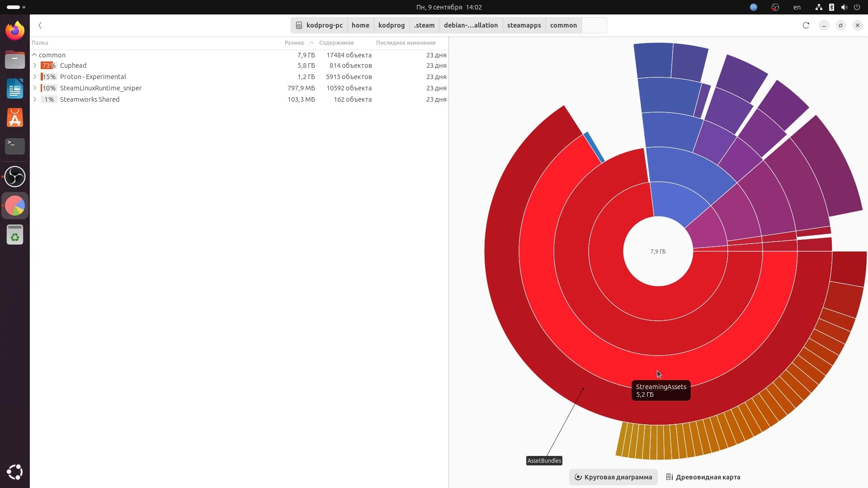Open Files manager from the dock
Viewport: 868px width, 488px height.
point(15,60)
